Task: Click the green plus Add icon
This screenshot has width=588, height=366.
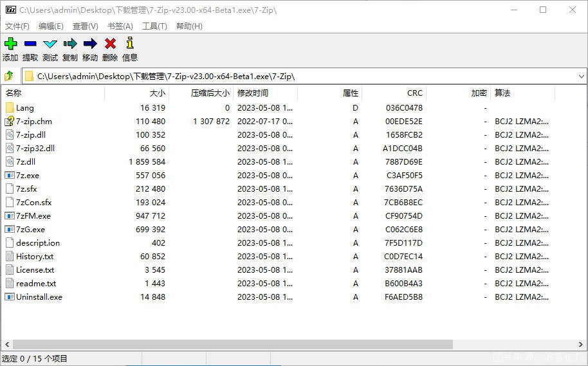Action: point(10,44)
